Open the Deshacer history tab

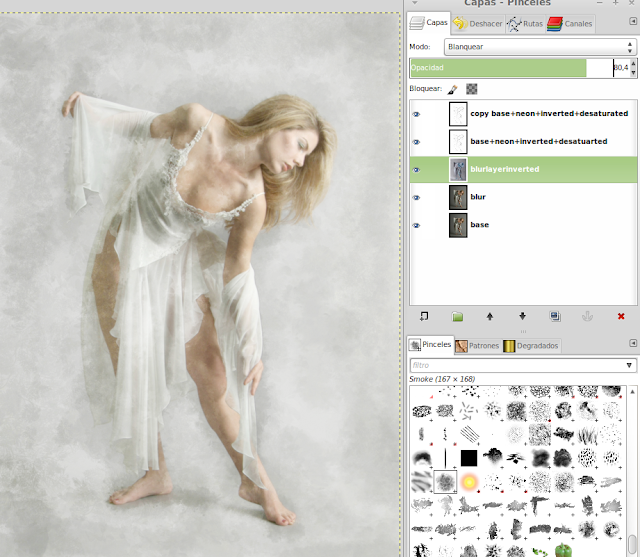coord(480,23)
